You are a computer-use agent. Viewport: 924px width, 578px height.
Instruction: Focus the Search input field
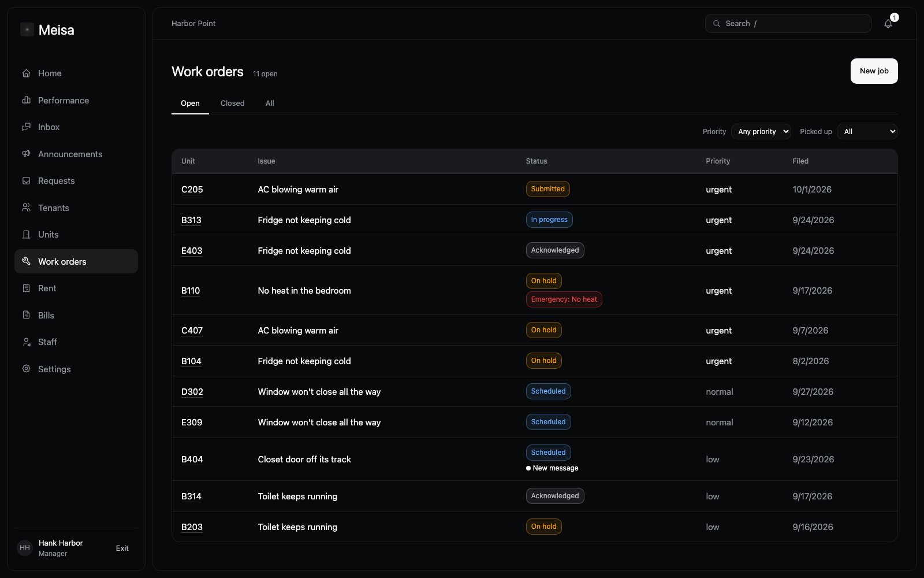coord(788,24)
